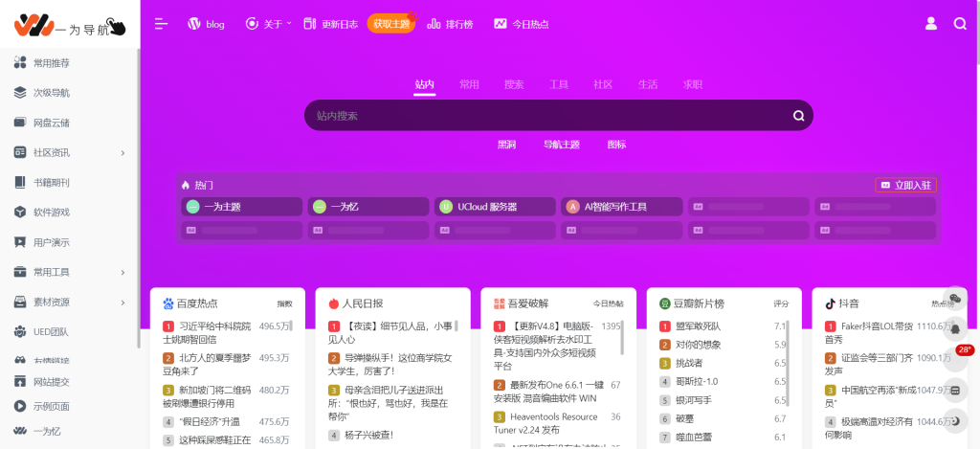Open the 一为忆 hot link
980x449 pixels.
coord(368,207)
